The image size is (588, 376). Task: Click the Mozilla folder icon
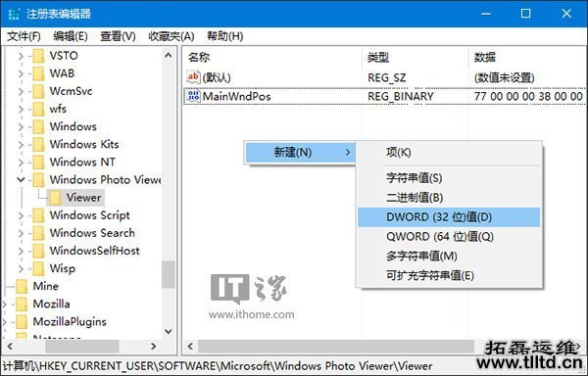22,304
